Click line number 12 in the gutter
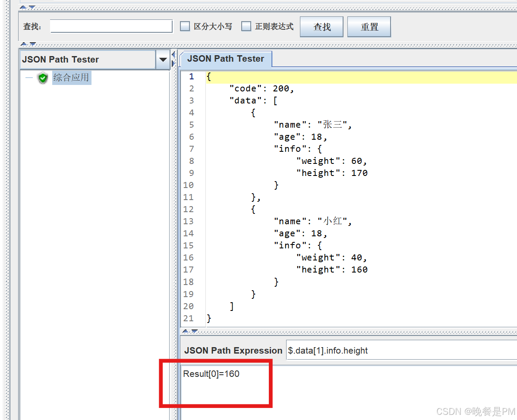517x420 pixels. [x=188, y=209]
